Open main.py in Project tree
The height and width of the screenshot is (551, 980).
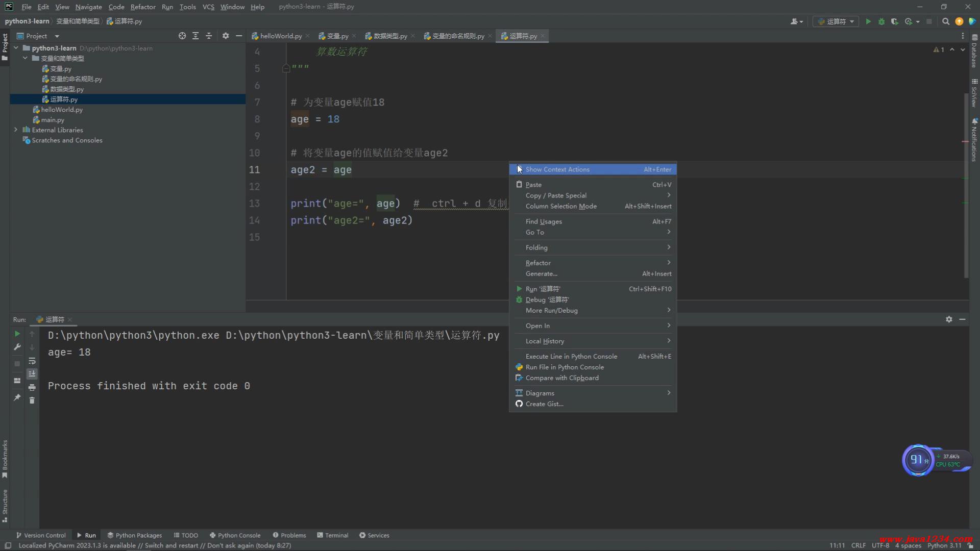(x=53, y=120)
